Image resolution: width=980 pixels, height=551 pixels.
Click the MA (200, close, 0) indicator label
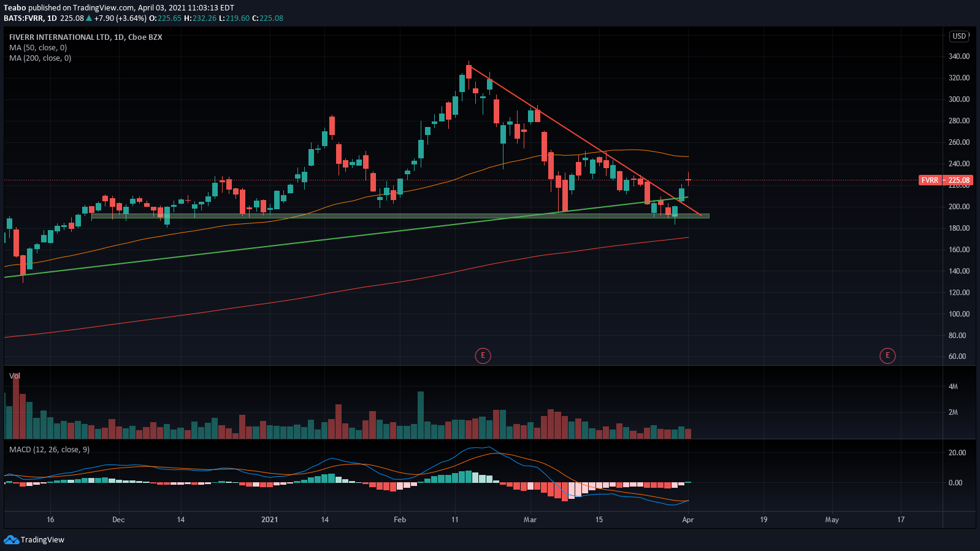pyautogui.click(x=40, y=58)
